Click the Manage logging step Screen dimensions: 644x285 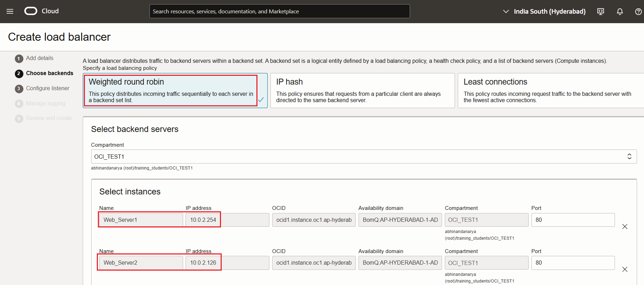tap(46, 104)
